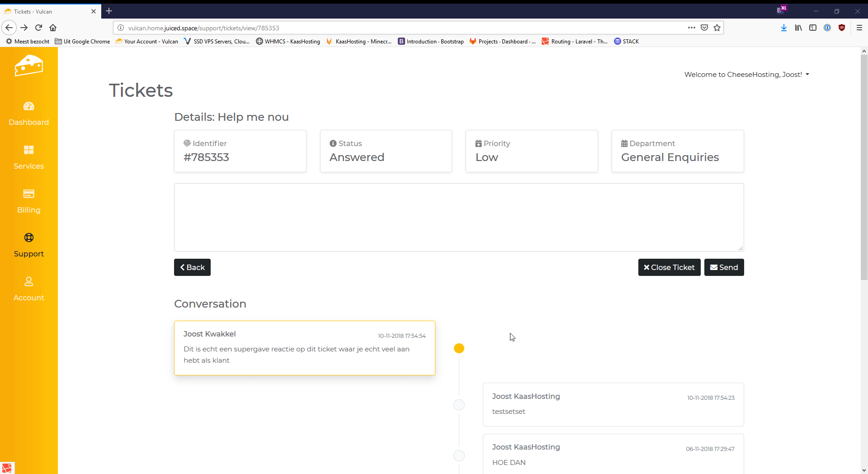Screen dimensions: 868x474
Task: Reload the page with refresh icon
Action: pos(39,28)
